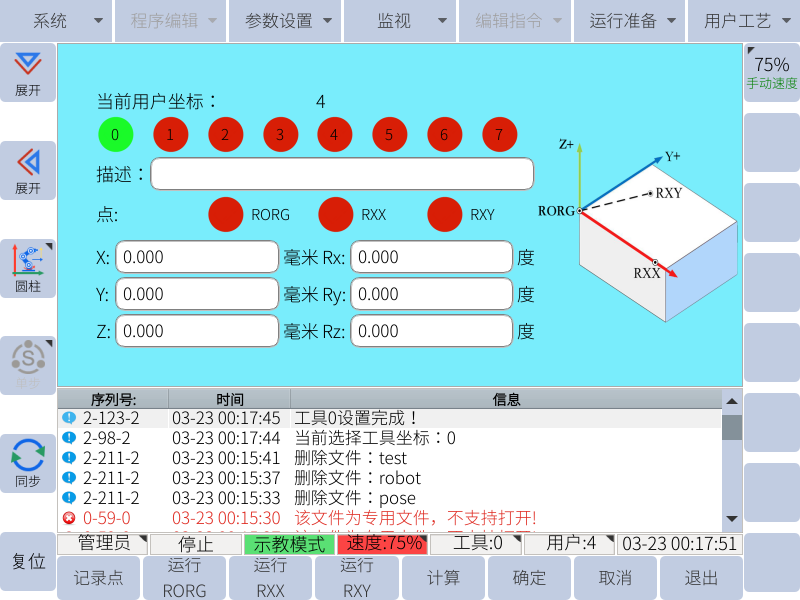Viewport: 800px width, 600px height.
Task: Click the 75% manual speed indicator
Action: 771,72
